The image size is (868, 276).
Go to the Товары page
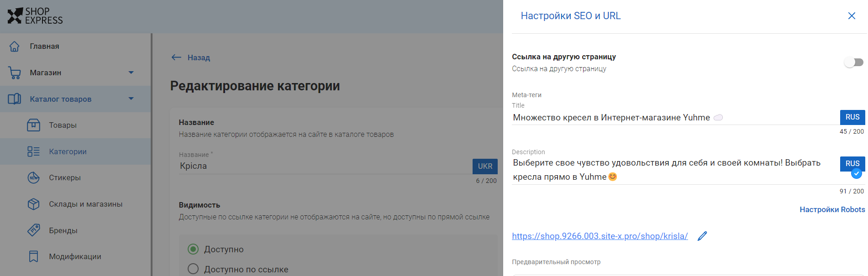[75, 125]
